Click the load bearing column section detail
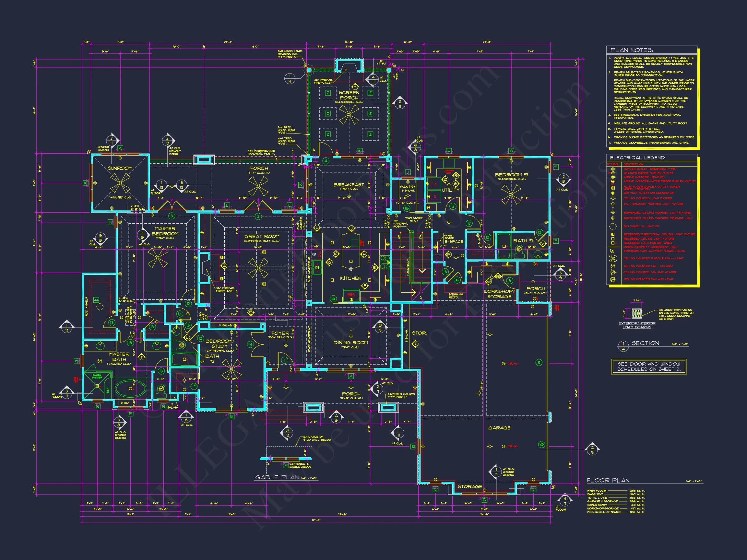The width and height of the screenshot is (747, 560). (636, 313)
